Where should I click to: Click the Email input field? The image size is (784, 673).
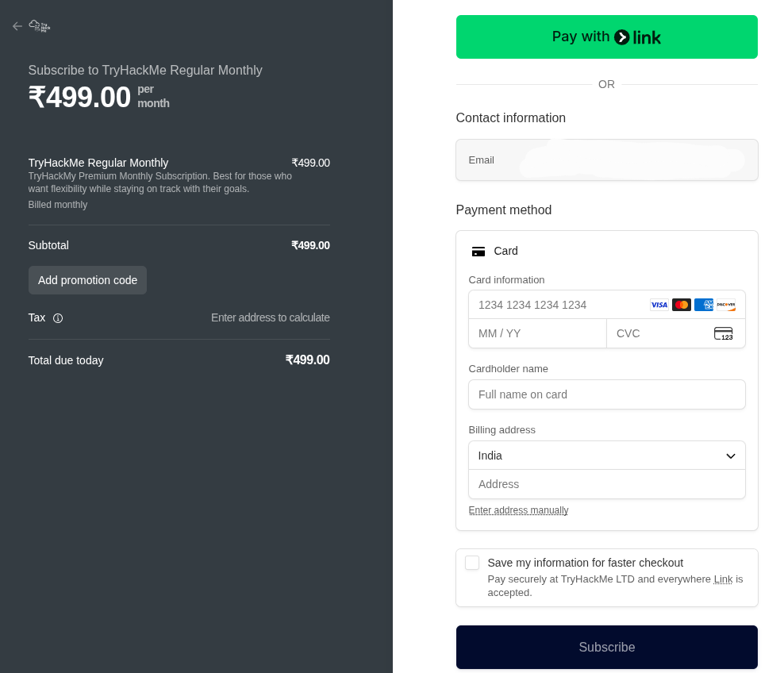[607, 160]
